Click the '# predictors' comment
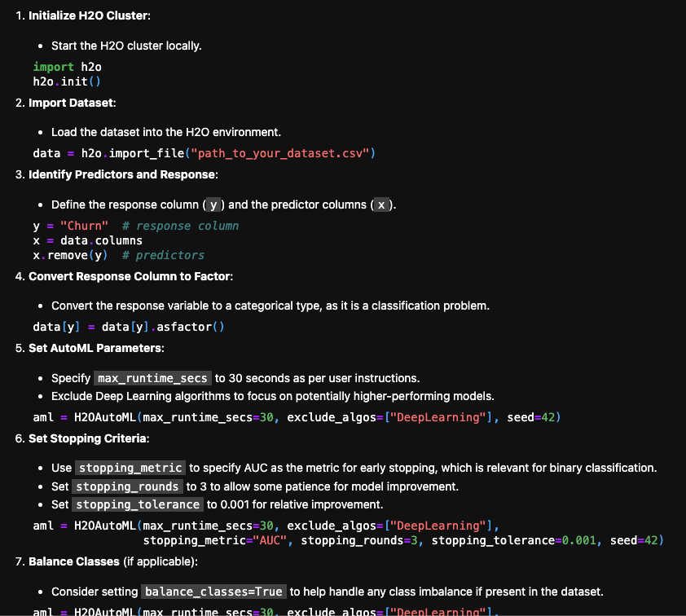 [x=163, y=256]
